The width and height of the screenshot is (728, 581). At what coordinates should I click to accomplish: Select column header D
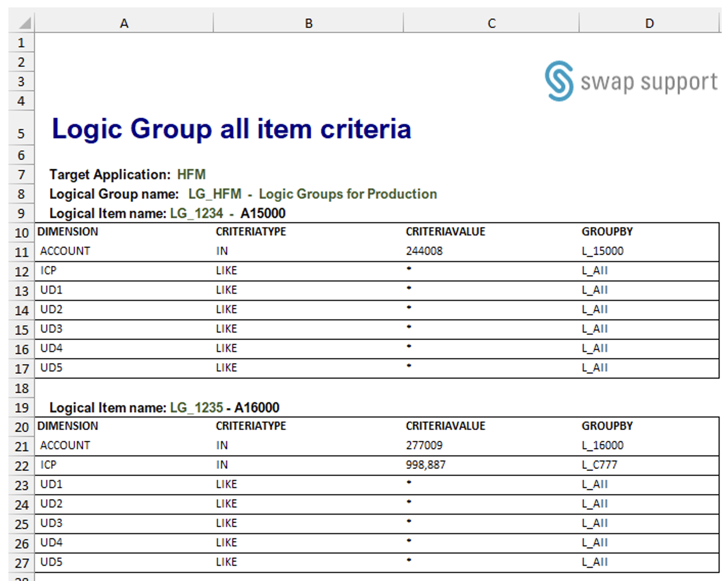pyautogui.click(x=650, y=23)
